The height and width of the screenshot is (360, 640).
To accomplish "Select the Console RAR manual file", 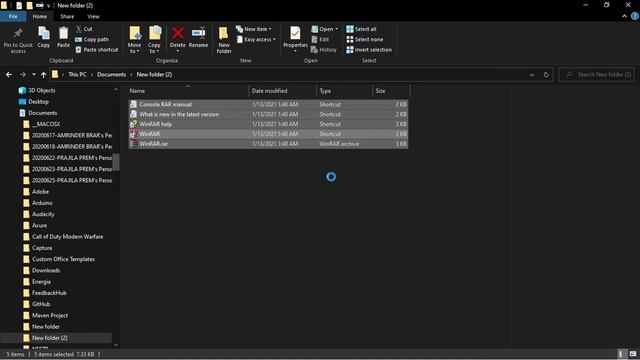I will click(x=268, y=104).
